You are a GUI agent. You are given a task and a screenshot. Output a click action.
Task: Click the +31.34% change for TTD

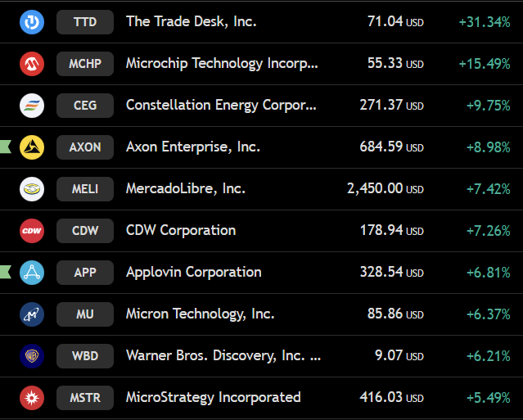(x=485, y=22)
